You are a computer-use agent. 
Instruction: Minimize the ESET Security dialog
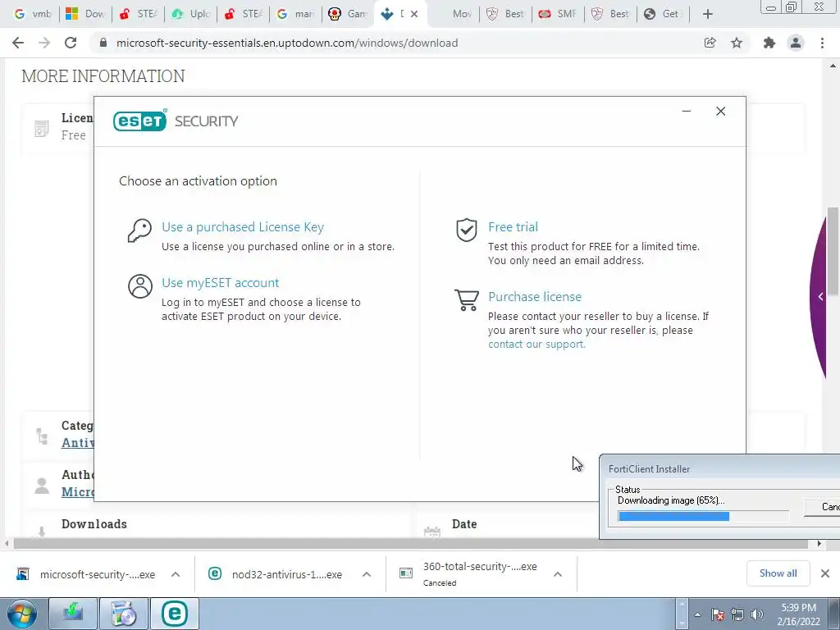tap(687, 112)
